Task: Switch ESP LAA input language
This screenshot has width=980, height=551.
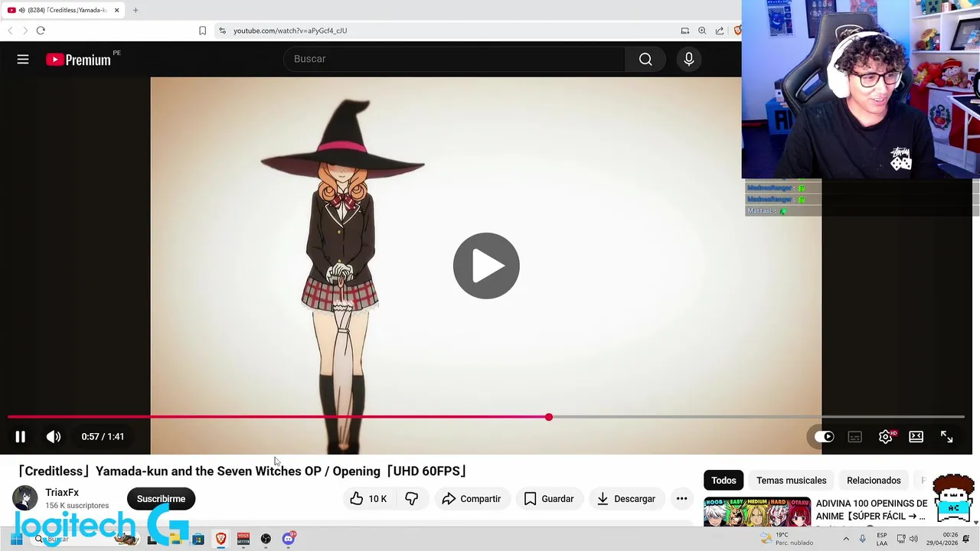Action: point(882,539)
